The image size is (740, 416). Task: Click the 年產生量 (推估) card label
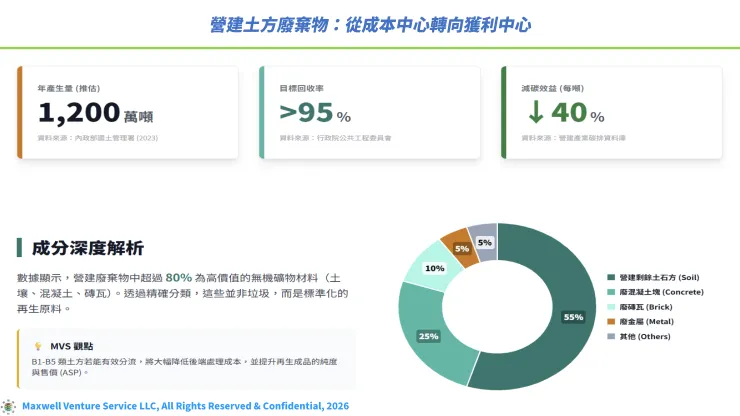click(69, 88)
